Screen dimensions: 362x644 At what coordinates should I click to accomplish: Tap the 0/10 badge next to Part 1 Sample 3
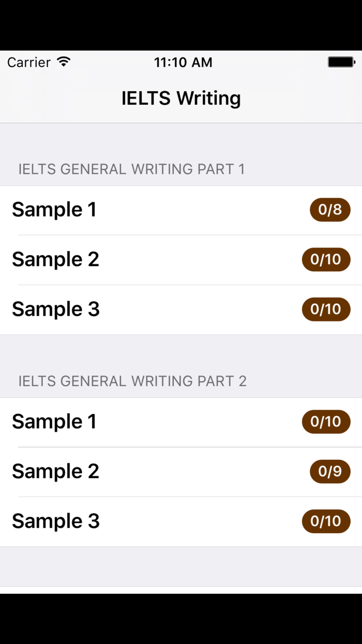(x=326, y=309)
